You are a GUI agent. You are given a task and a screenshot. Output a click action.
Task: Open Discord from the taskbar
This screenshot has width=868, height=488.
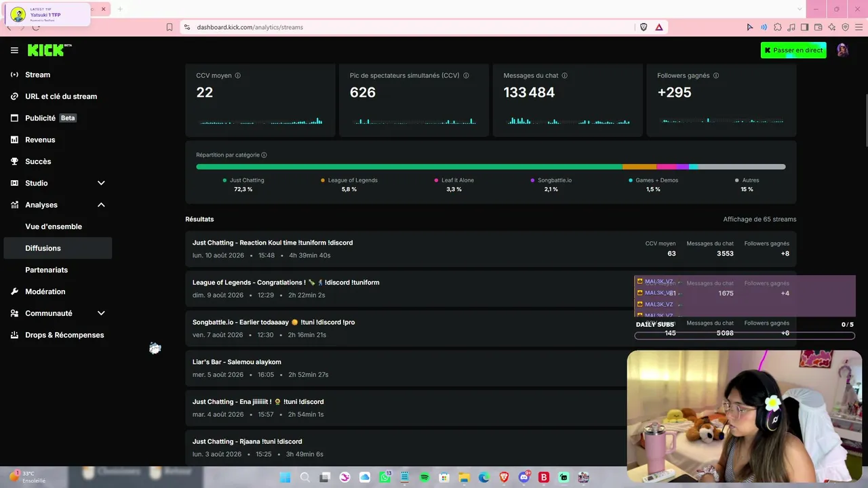pyautogui.click(x=524, y=477)
